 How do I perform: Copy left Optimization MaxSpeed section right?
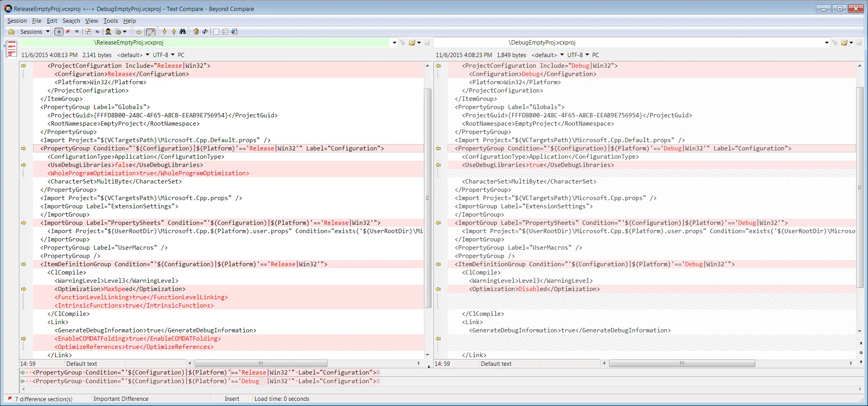click(x=24, y=289)
